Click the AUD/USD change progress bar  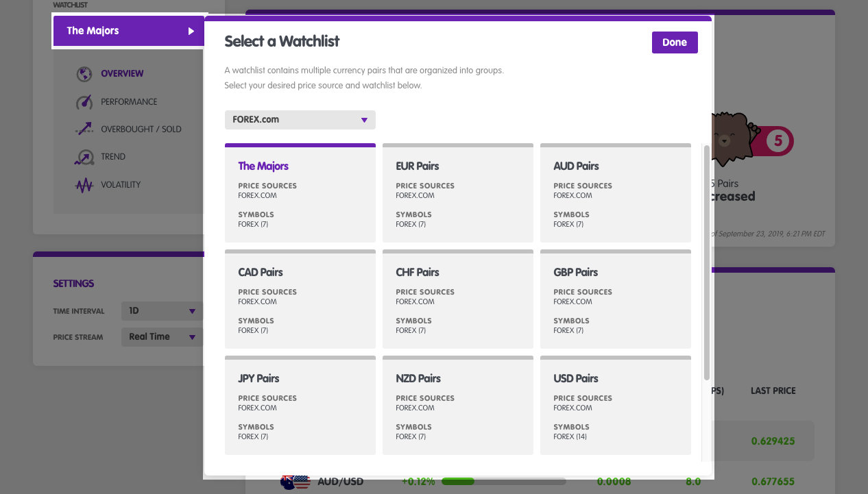point(504,482)
